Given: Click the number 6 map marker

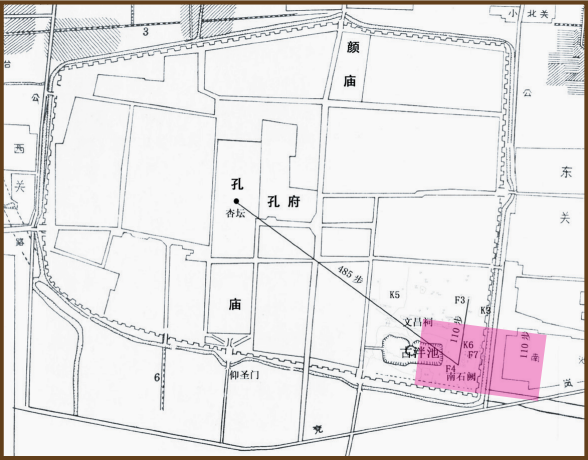Looking at the screenshot, I should (157, 378).
